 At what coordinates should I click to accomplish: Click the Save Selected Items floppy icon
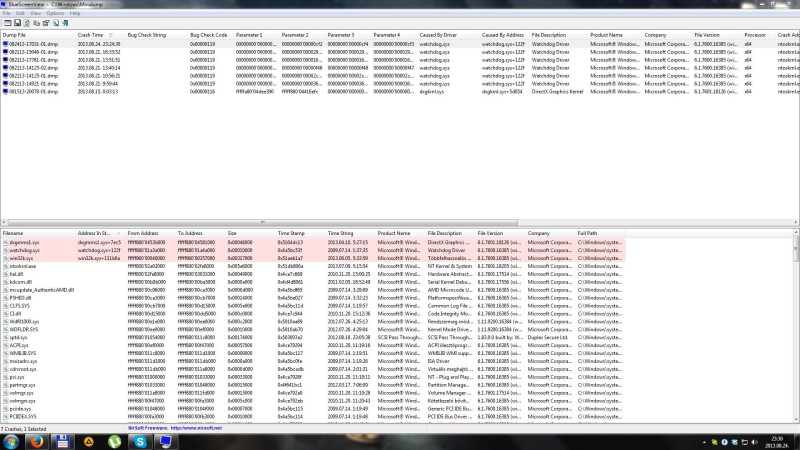pyautogui.click(x=17, y=23)
